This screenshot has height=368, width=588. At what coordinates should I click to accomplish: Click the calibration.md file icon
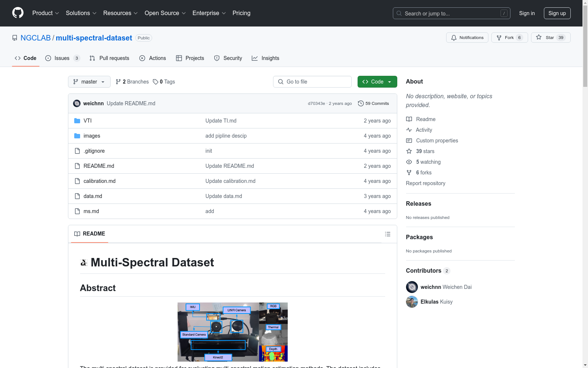(x=77, y=181)
